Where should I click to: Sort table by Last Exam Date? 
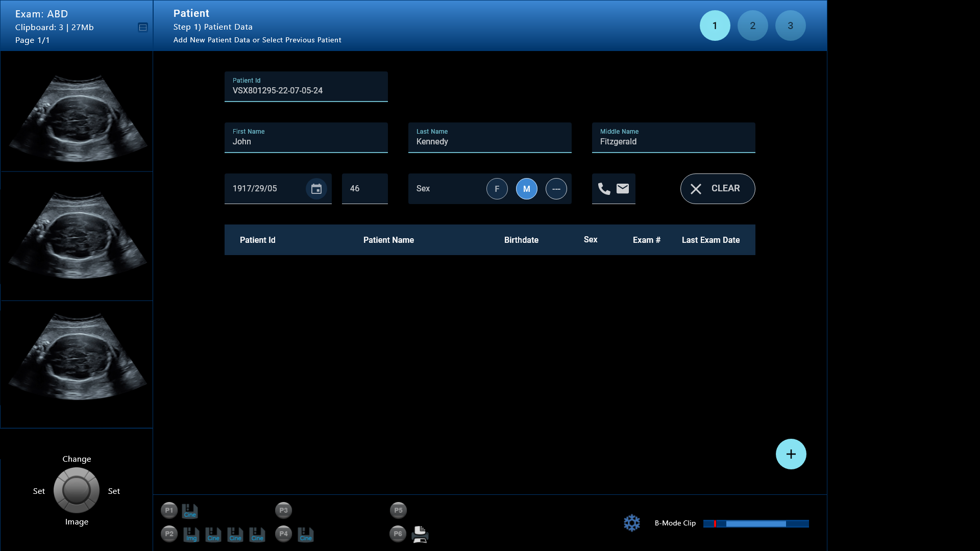coord(710,240)
